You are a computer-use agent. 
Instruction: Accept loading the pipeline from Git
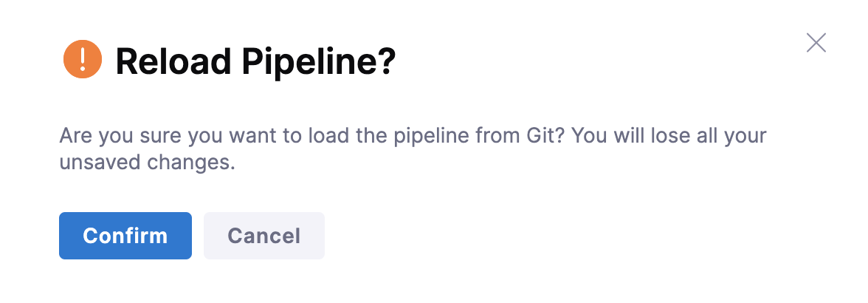[x=125, y=236]
